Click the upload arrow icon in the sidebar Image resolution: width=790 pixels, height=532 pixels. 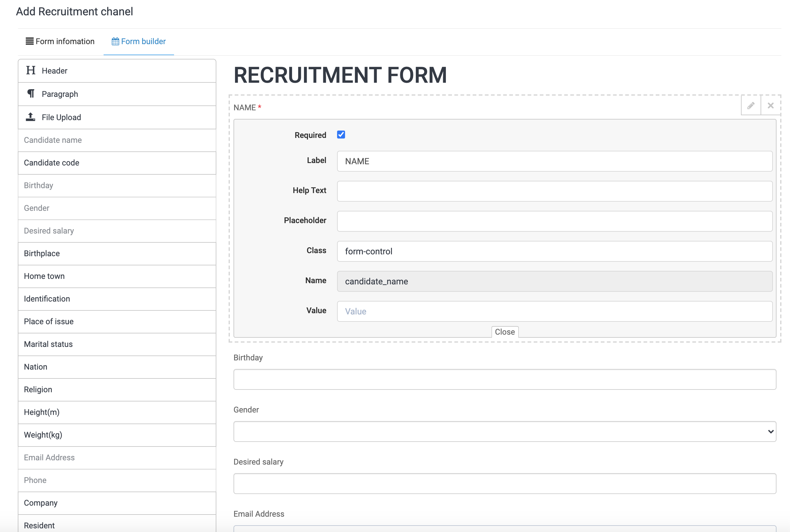click(x=30, y=116)
